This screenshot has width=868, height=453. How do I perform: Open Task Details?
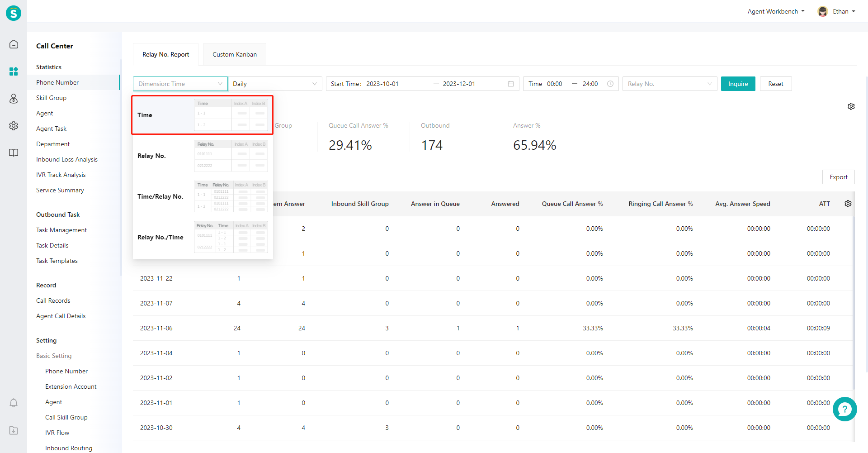[52, 245]
